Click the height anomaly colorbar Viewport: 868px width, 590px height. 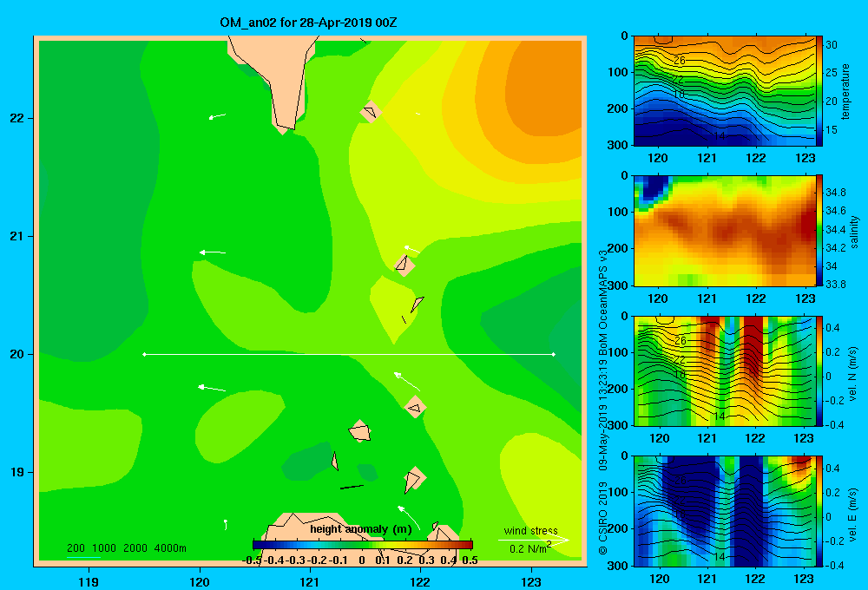point(363,545)
